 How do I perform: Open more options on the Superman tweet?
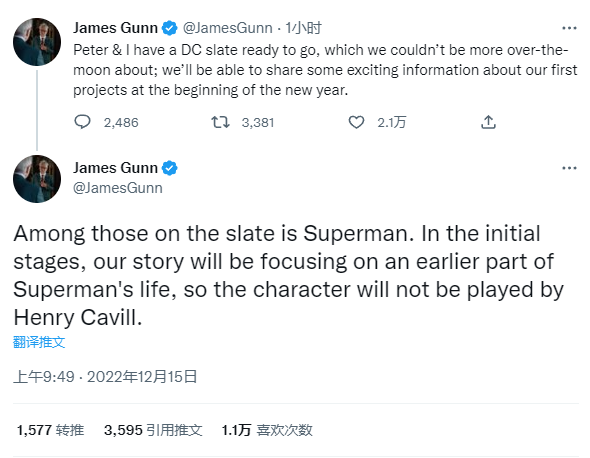pos(569,168)
